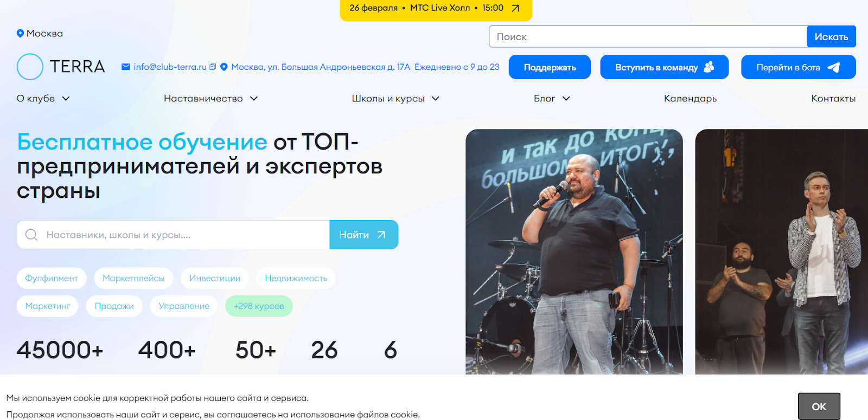The image size is (868, 420).
Task: Focus the top Поиск input field
Action: click(x=648, y=37)
